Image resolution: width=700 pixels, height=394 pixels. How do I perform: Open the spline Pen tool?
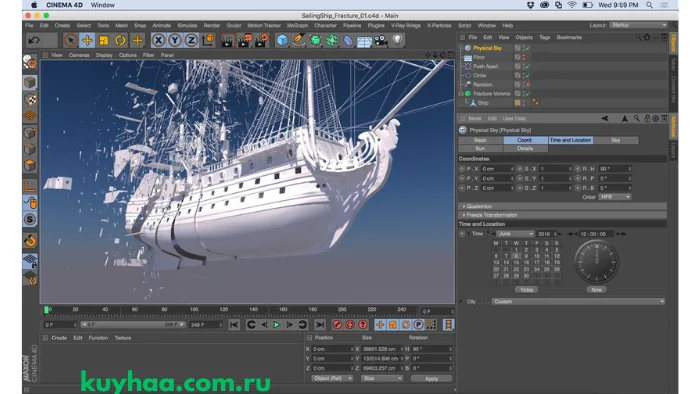click(x=299, y=41)
